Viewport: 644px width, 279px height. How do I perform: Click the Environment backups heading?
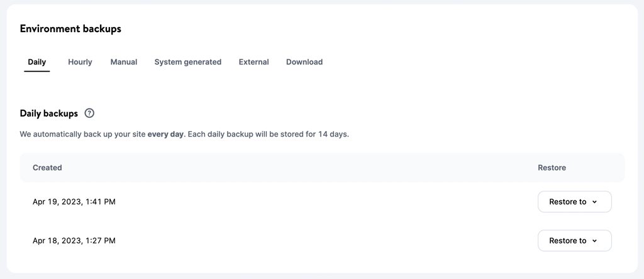click(70, 29)
